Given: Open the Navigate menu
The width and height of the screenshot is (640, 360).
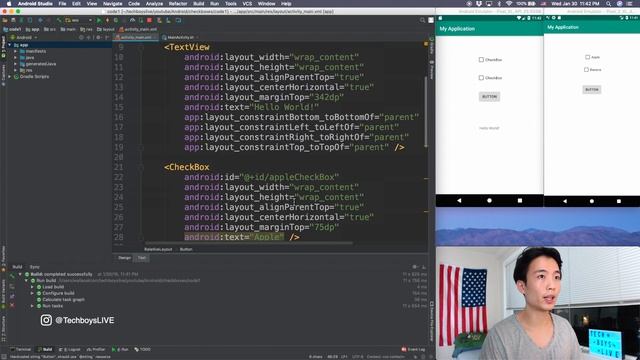Looking at the screenshot, I should click(112, 4).
